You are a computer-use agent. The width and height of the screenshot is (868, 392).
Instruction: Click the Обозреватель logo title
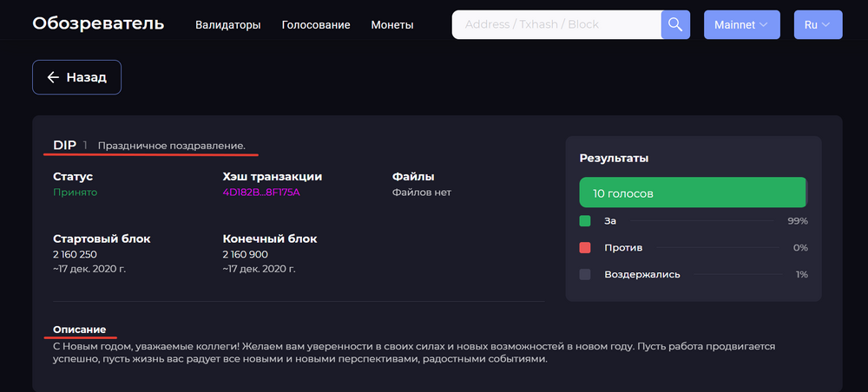tap(99, 23)
